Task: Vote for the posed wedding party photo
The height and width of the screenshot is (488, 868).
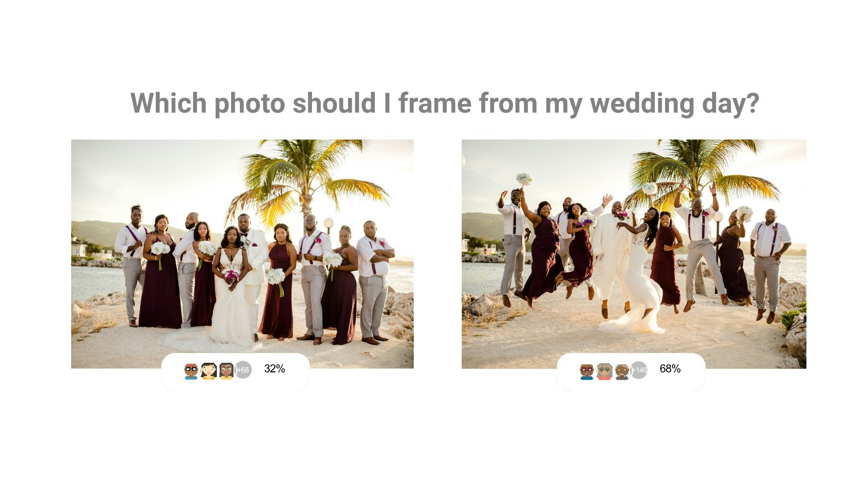Action: [x=242, y=254]
